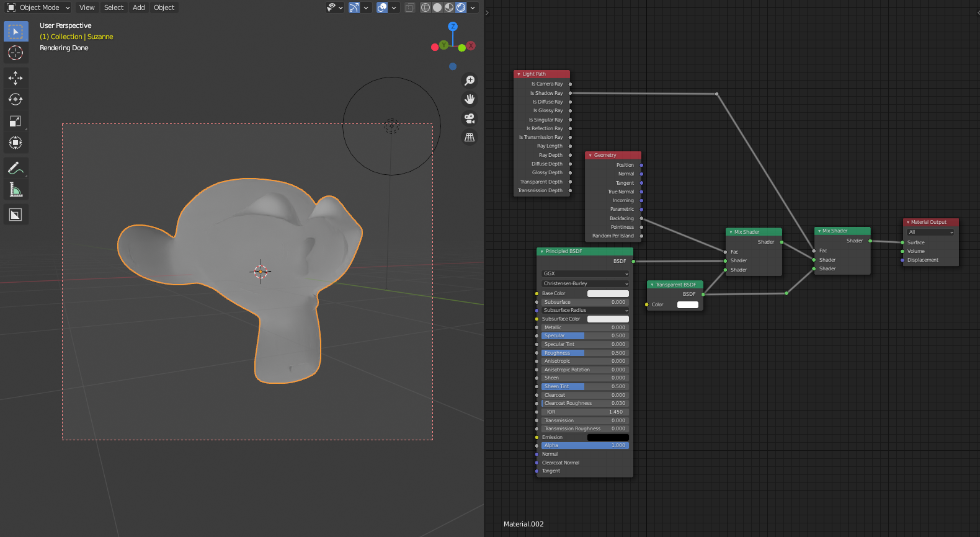Click the pan hand icon in the viewport

[470, 99]
